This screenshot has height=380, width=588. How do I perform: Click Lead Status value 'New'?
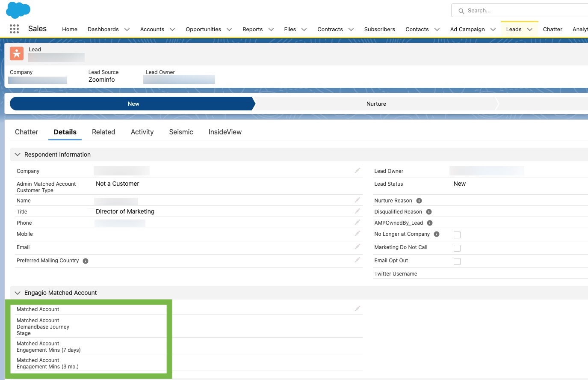459,184
